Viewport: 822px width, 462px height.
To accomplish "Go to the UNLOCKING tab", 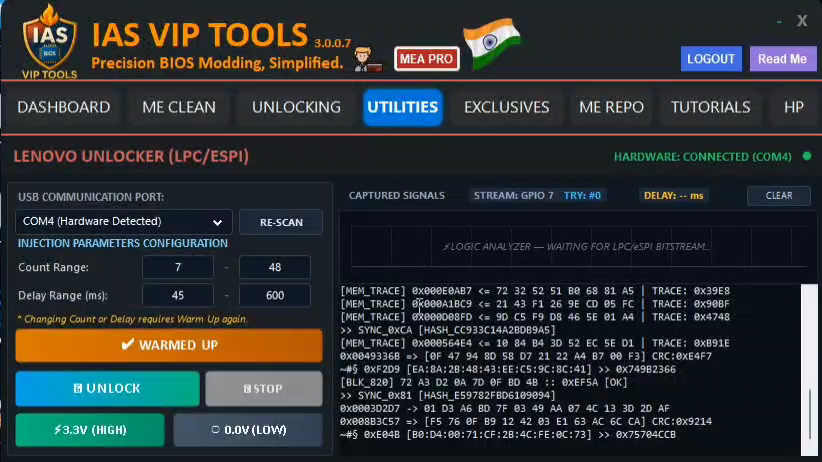I will (x=296, y=107).
